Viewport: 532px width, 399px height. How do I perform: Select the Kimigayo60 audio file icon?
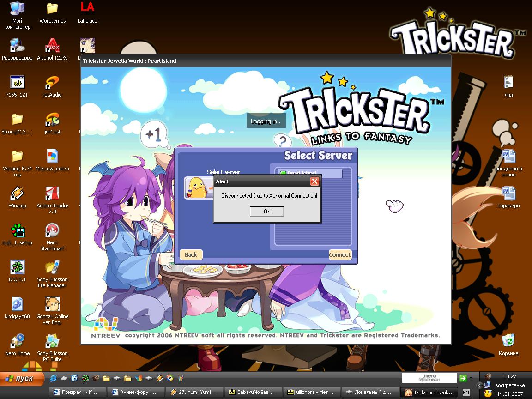pos(17,308)
